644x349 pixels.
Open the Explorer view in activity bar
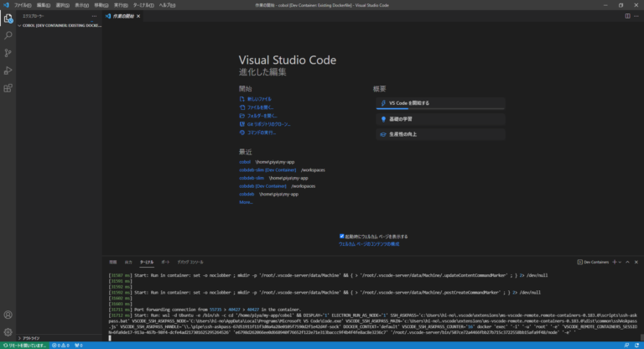(8, 18)
